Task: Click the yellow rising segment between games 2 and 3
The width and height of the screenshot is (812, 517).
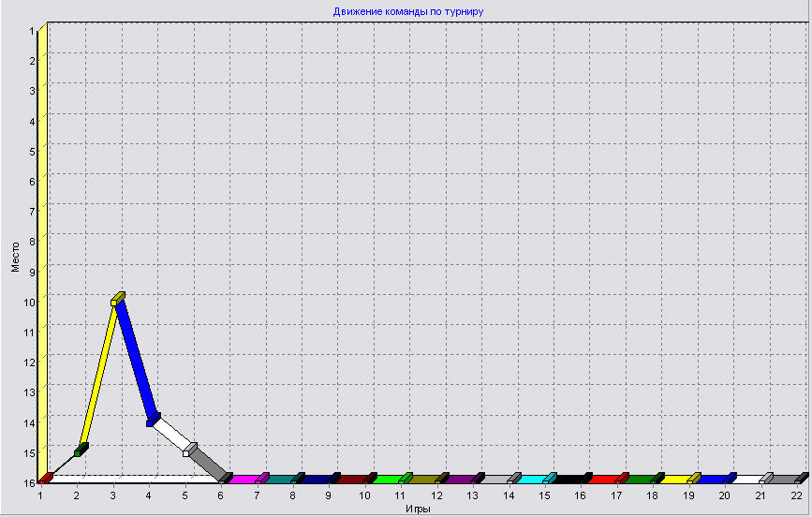Action: (99, 375)
